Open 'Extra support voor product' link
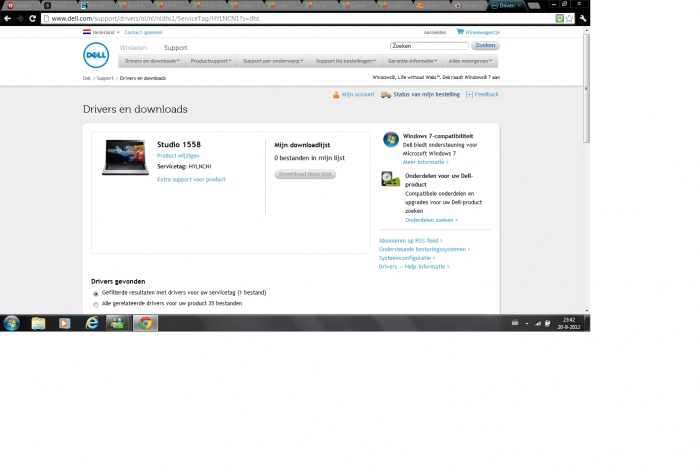 point(191,179)
